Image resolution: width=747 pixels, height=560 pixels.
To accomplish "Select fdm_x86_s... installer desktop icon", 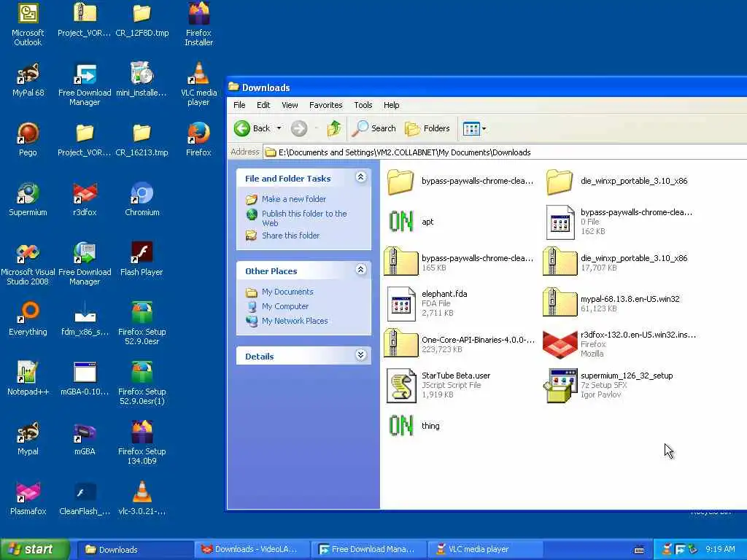I will (x=85, y=319).
